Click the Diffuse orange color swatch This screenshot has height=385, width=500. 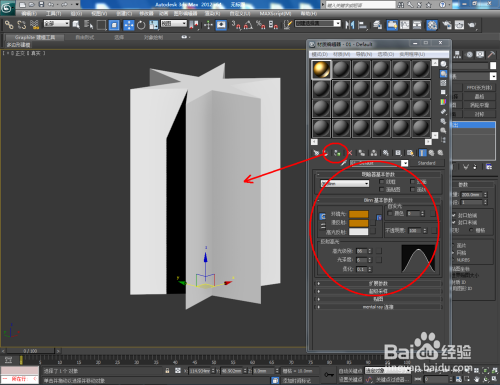(359, 223)
